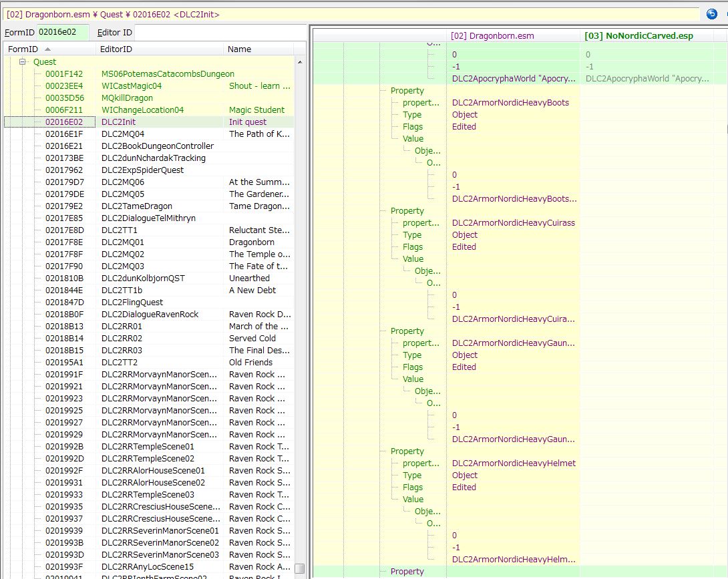Select the Dragonborn.esm column header
Image resolution: width=728 pixels, height=579 pixels.
[513, 36]
